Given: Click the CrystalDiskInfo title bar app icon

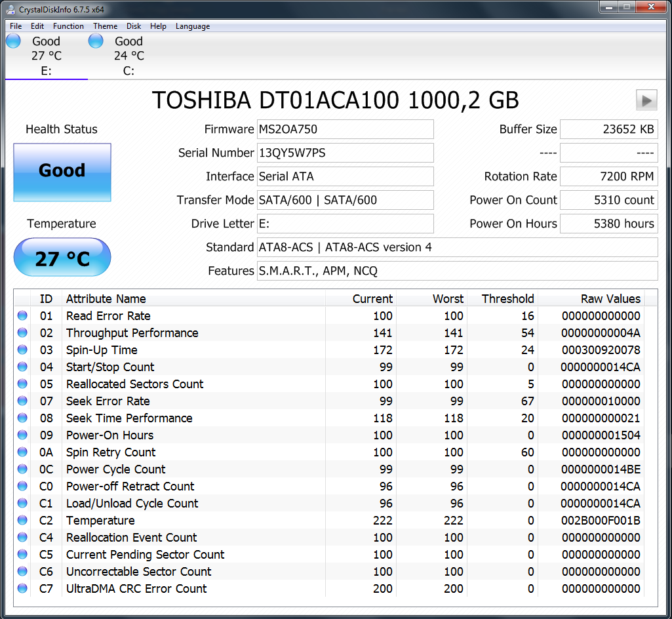Looking at the screenshot, I should pos(10,9).
